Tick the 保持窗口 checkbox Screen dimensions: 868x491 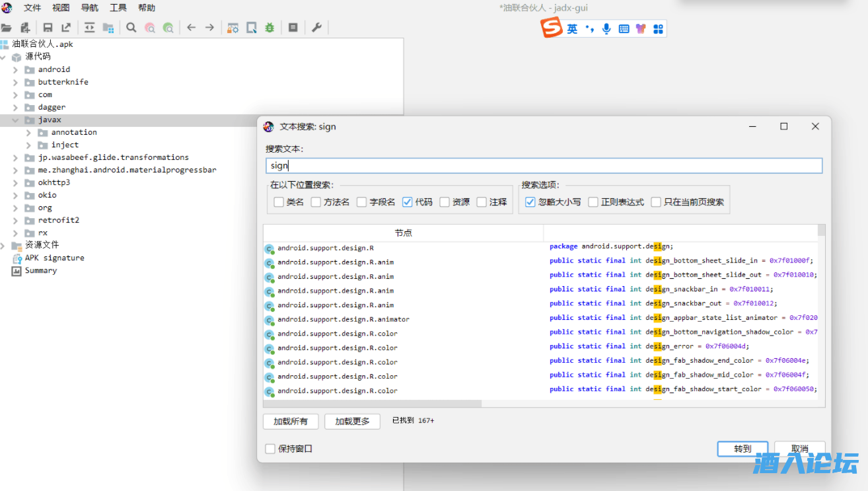click(270, 449)
